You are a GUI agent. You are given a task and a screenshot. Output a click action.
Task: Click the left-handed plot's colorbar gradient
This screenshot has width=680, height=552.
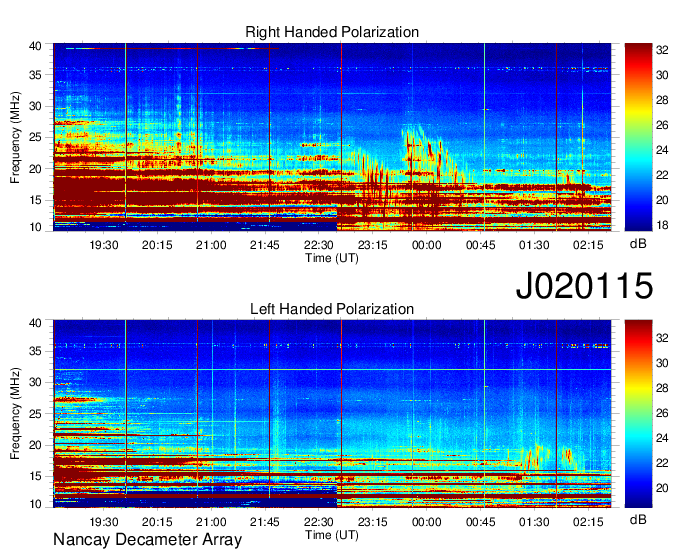click(638, 414)
